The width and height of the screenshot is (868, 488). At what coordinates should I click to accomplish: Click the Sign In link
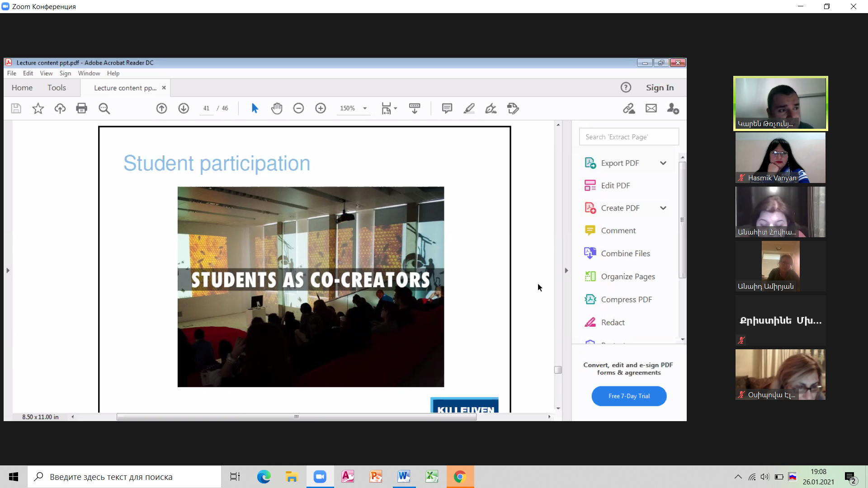660,88
